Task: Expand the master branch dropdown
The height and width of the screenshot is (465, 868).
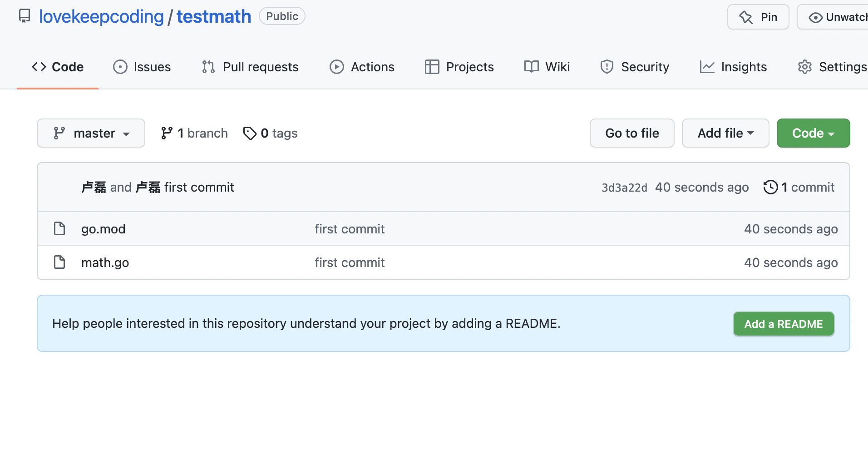Action: click(x=91, y=133)
